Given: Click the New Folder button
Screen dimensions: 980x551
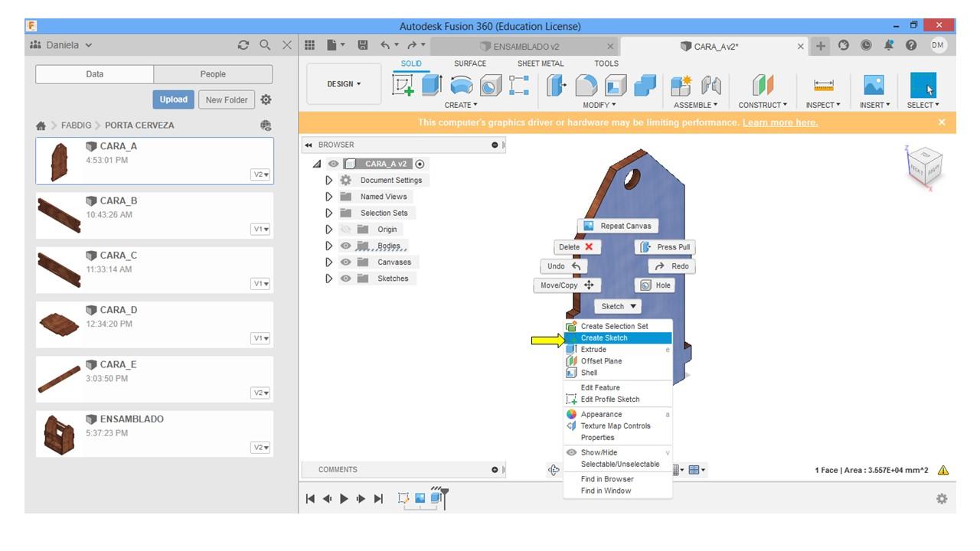Looking at the screenshot, I should click(227, 99).
